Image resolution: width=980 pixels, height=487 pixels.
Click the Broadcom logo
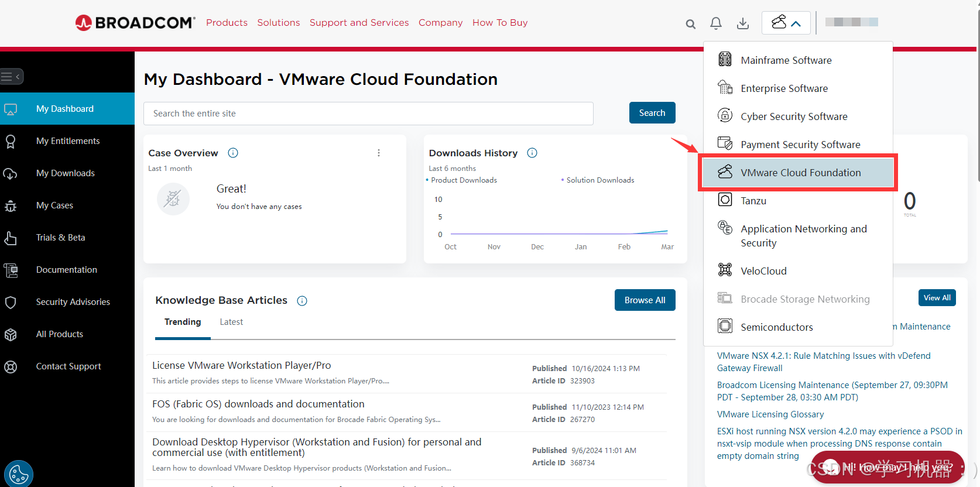coord(135,23)
